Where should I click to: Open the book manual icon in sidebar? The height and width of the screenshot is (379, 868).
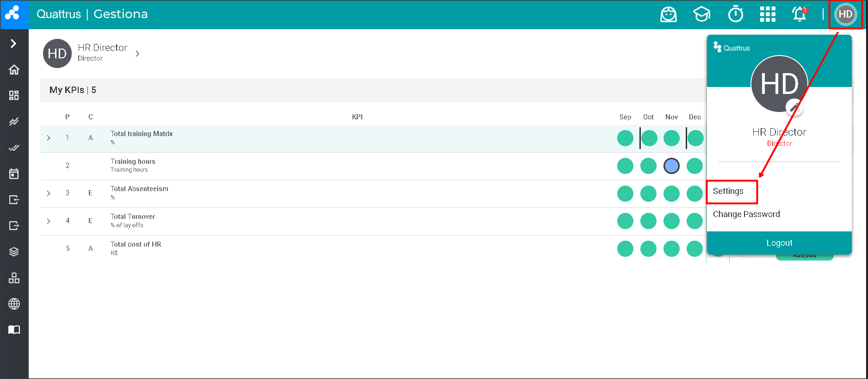pyautogui.click(x=14, y=330)
